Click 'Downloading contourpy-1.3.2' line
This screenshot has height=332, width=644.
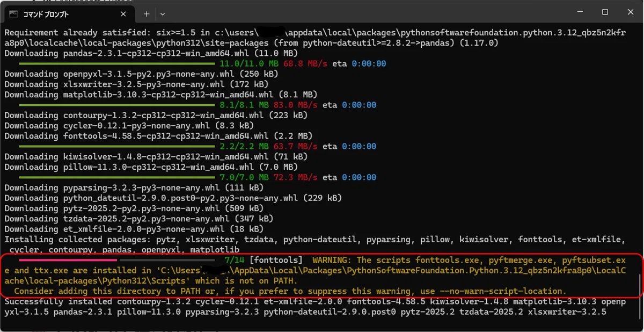tap(156, 115)
